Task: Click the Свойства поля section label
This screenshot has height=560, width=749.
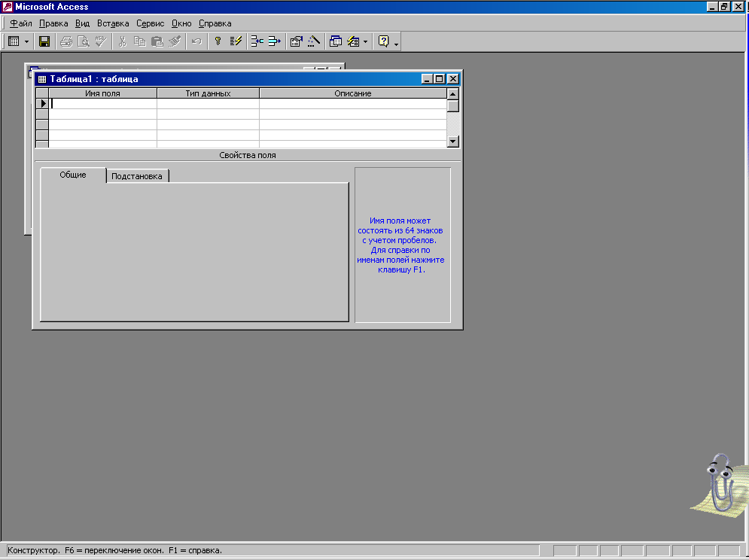Action: click(x=248, y=155)
